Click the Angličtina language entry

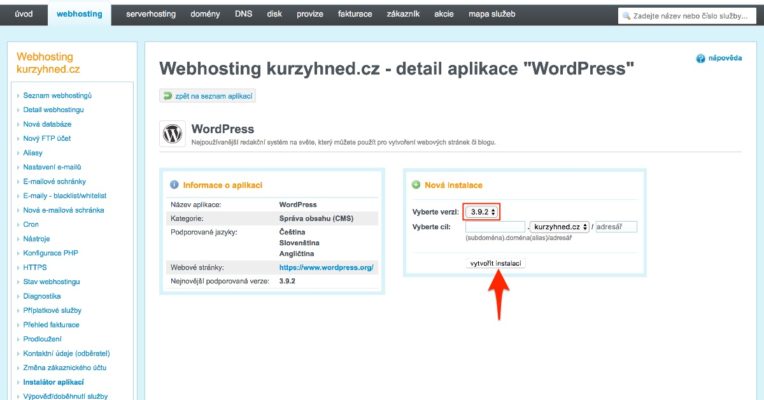(297, 253)
